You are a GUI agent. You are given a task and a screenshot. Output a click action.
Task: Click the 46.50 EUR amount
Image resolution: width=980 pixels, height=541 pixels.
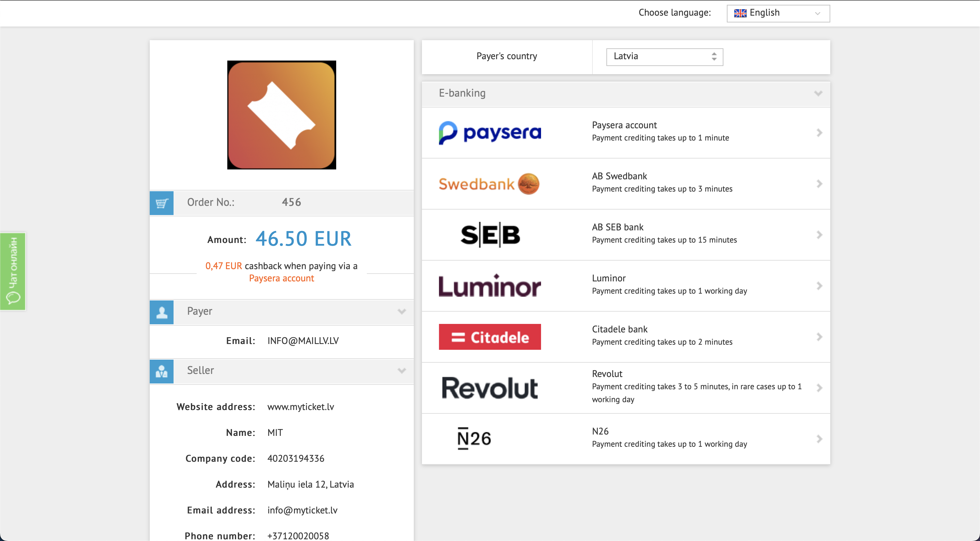point(303,239)
